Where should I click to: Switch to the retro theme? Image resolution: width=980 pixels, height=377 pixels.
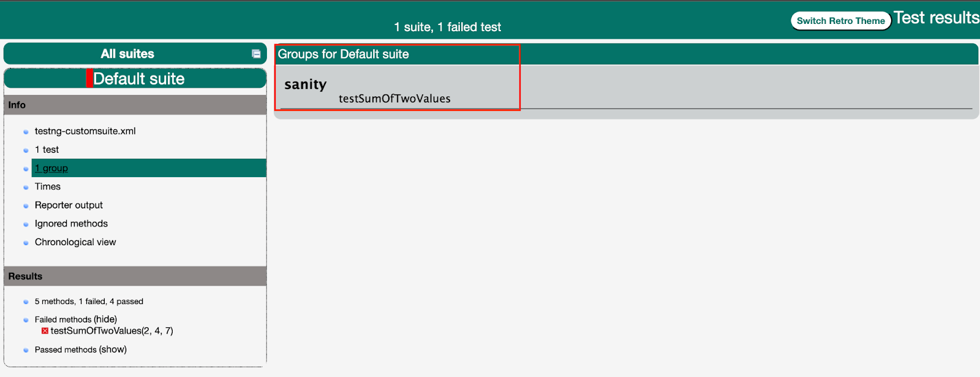point(840,21)
